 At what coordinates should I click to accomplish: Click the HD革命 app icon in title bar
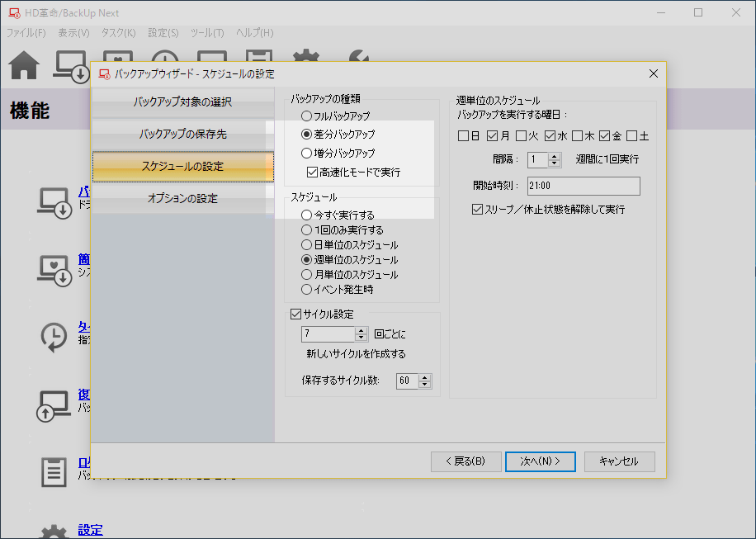pos(14,13)
